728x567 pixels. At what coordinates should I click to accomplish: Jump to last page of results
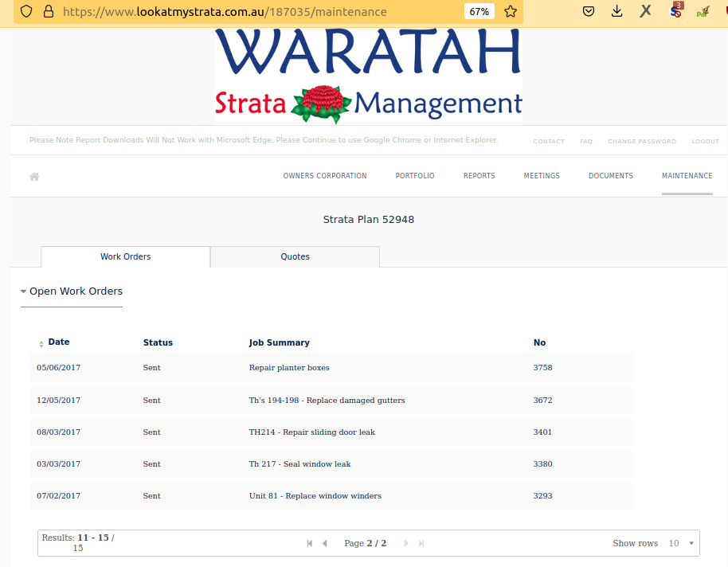[421, 543]
